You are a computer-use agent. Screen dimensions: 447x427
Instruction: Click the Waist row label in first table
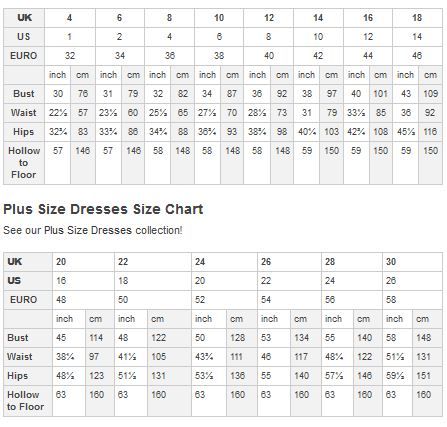coord(24,113)
